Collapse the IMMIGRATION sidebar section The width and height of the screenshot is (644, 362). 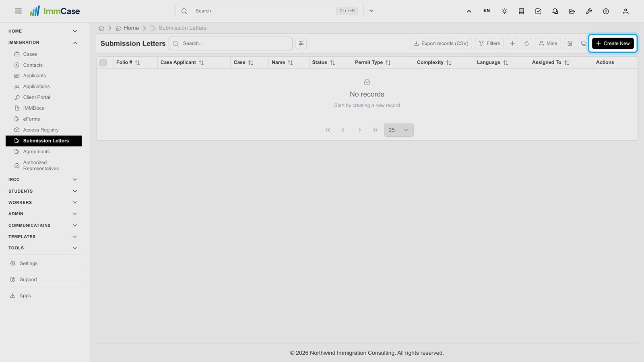click(x=43, y=43)
